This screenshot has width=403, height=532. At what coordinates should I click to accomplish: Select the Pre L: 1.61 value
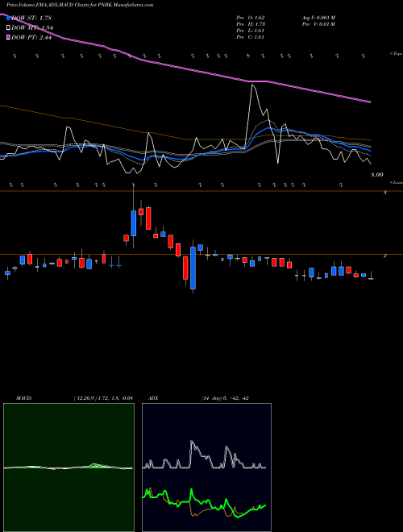tap(251, 31)
